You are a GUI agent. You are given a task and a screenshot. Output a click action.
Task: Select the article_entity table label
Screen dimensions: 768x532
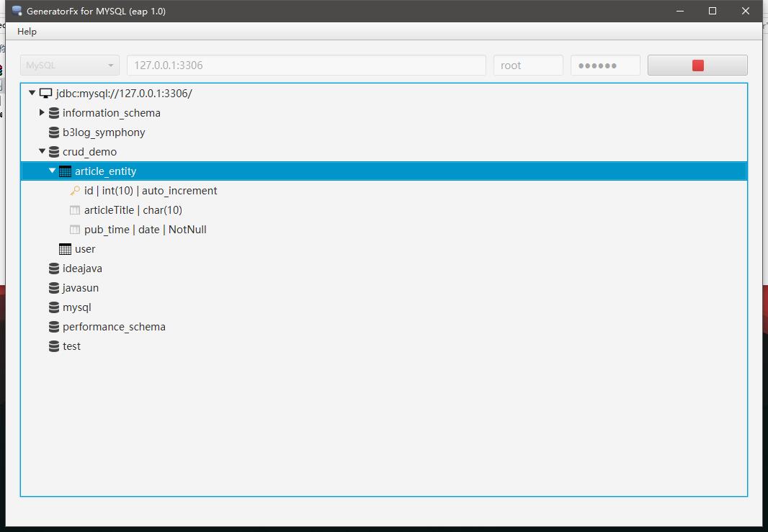point(105,171)
